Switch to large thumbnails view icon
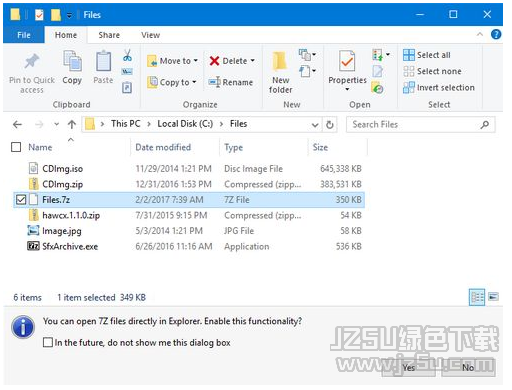The height and width of the screenshot is (390, 512). point(494,297)
